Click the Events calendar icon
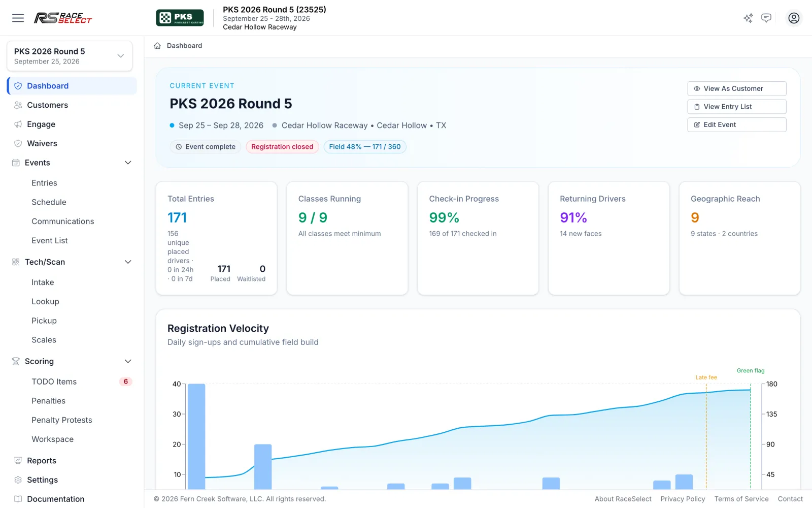 pyautogui.click(x=16, y=163)
